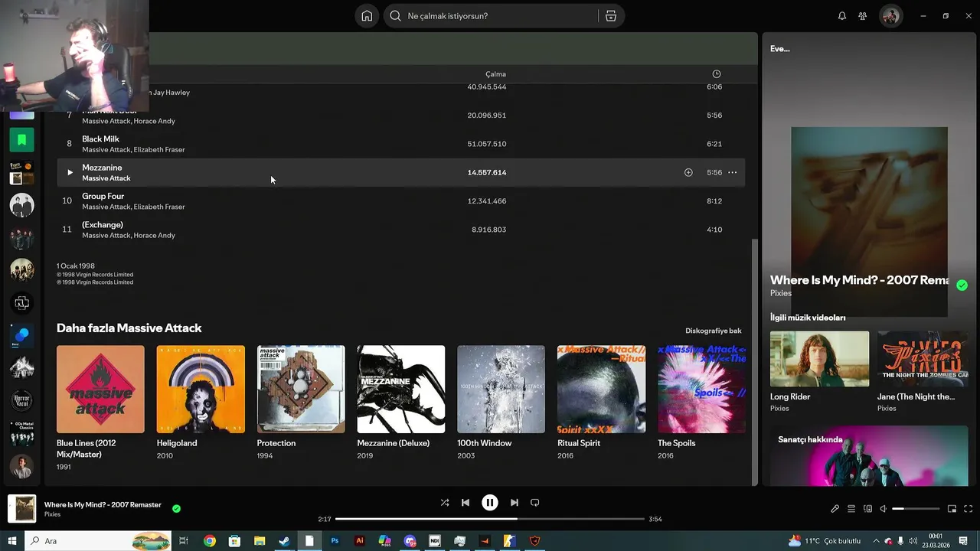The image size is (980, 551).
Task: Open Blend playlist in library sidebar
Action: pyautogui.click(x=21, y=336)
